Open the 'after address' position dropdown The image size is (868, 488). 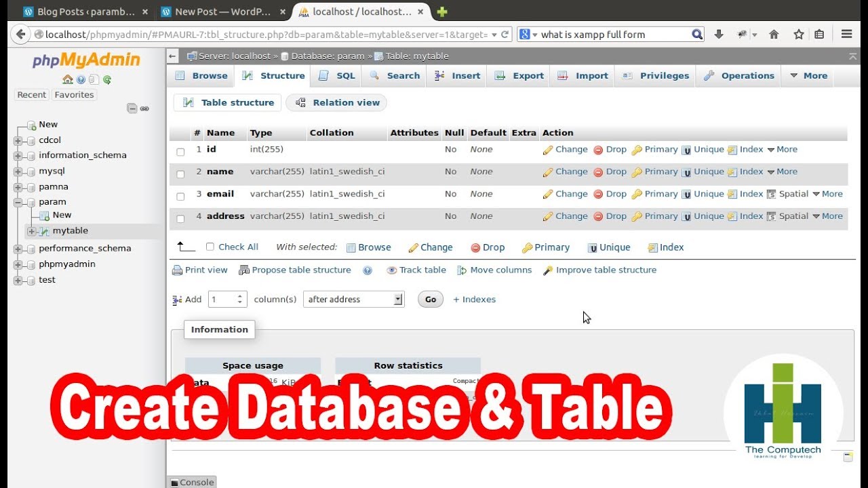pos(354,299)
